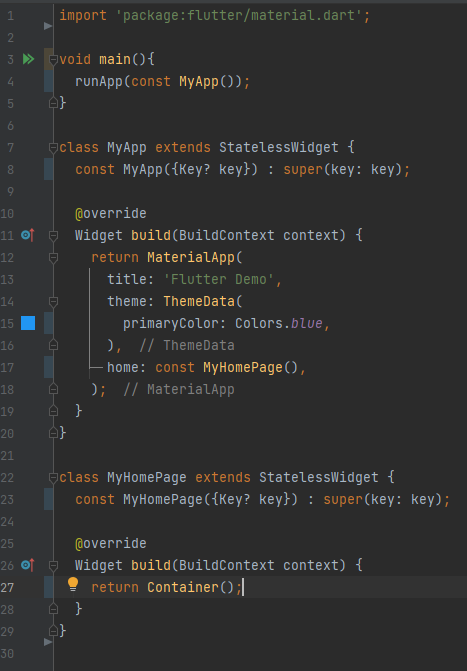
Task: Click BuildContext on line 11
Action: (227, 235)
